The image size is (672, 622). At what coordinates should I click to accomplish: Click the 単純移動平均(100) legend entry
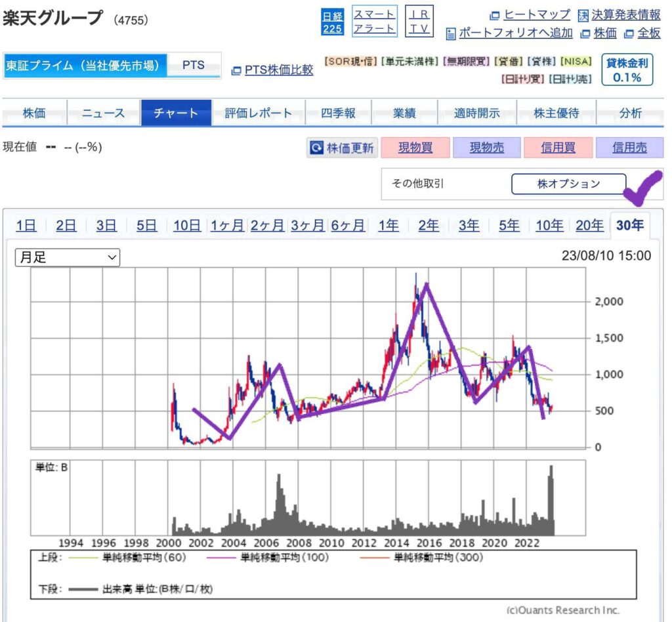coord(268,557)
